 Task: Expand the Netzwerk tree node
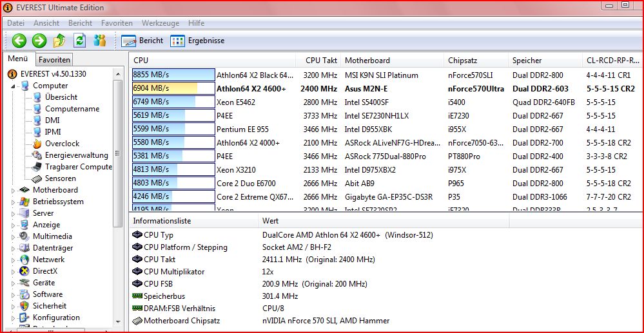tap(13, 260)
